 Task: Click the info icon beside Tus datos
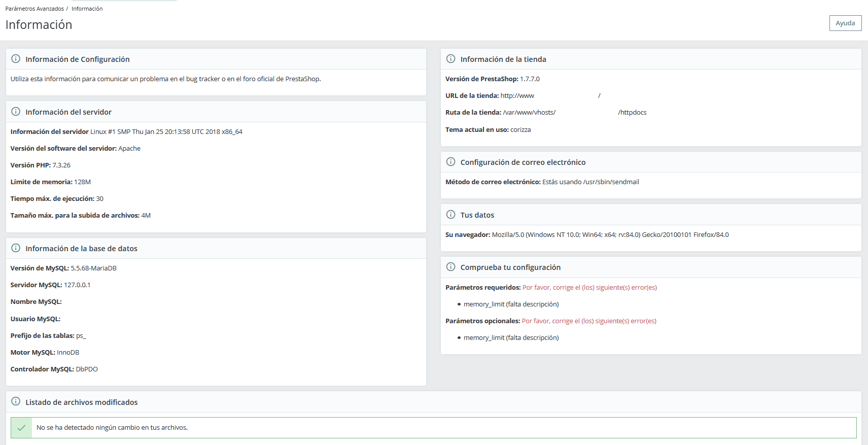point(450,215)
